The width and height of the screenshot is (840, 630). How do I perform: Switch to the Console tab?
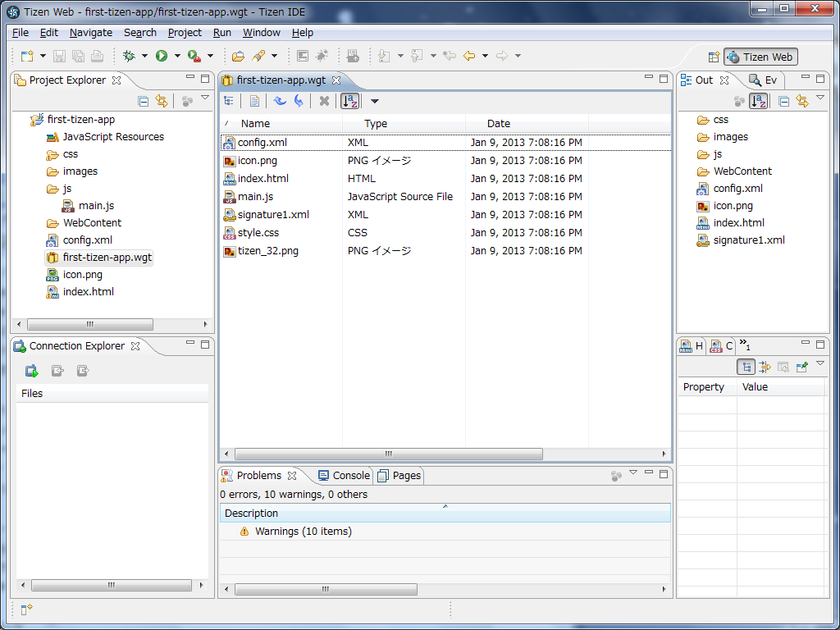click(344, 476)
